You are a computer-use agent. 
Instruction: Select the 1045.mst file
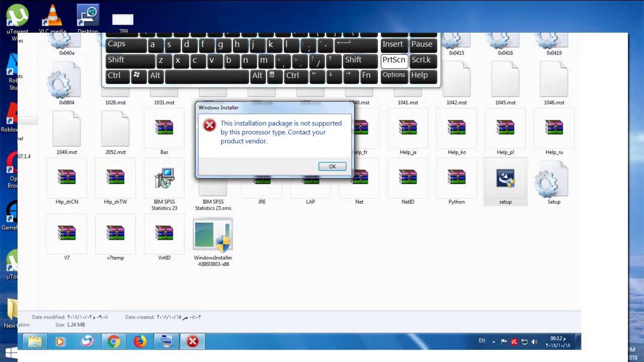[505, 83]
